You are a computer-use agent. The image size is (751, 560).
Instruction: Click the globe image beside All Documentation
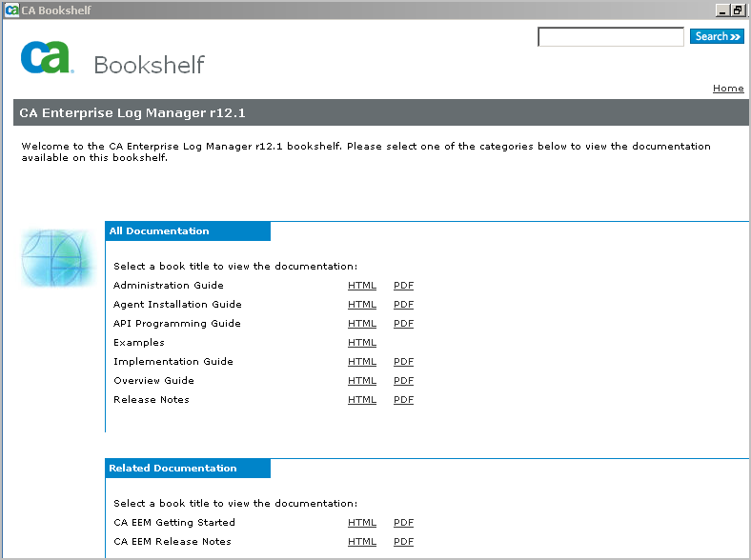pos(58,258)
